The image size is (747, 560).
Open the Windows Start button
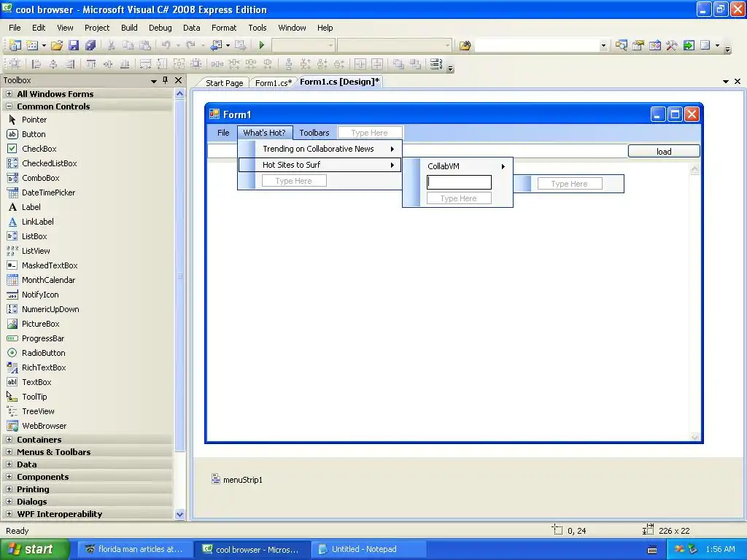pyautogui.click(x=35, y=549)
